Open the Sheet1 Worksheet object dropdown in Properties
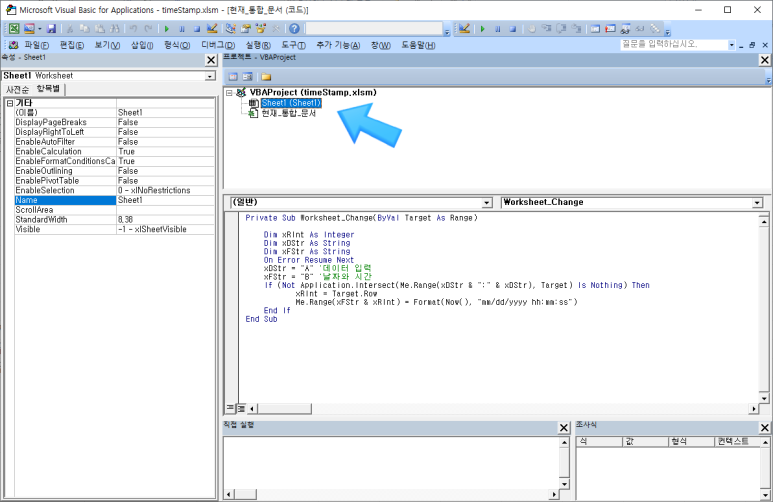The width and height of the screenshot is (773, 502). [211, 76]
